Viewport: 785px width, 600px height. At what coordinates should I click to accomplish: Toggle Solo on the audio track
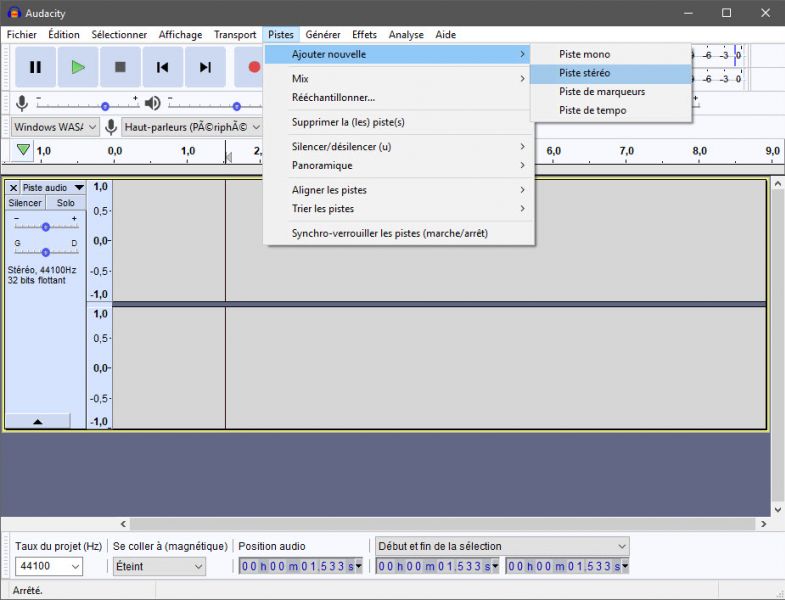pos(65,203)
